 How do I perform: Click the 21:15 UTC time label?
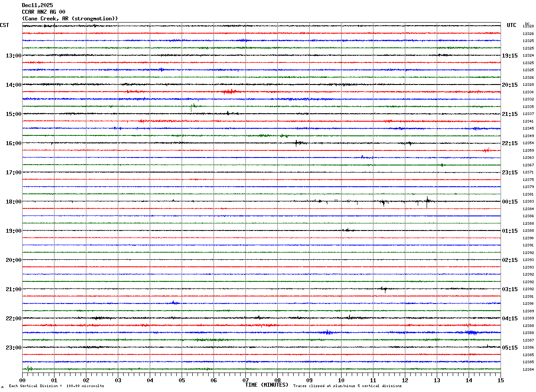tap(510, 114)
